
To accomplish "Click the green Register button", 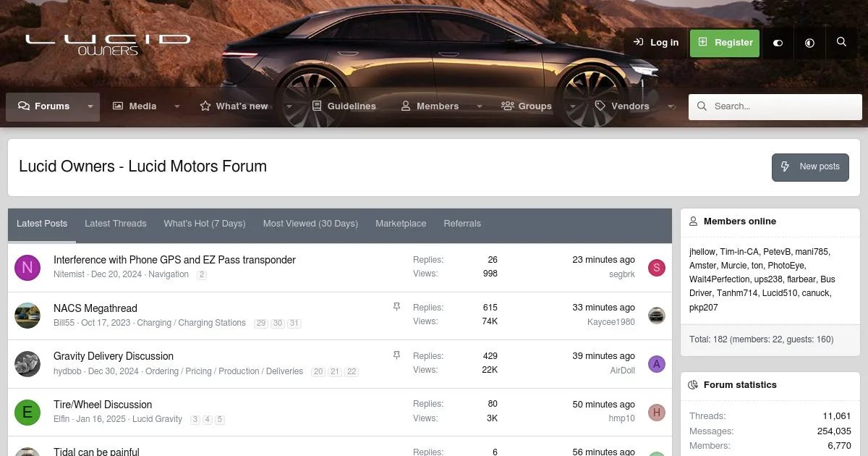I will coord(725,43).
